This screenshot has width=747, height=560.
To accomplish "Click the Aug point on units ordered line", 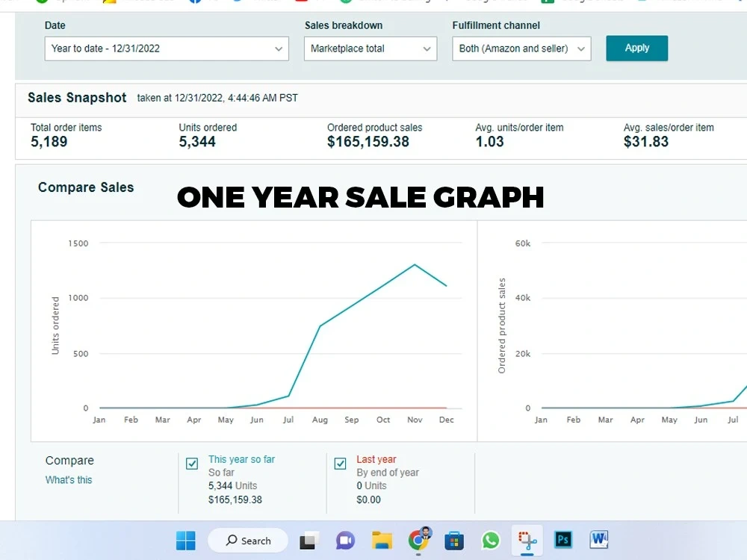I will (320, 326).
